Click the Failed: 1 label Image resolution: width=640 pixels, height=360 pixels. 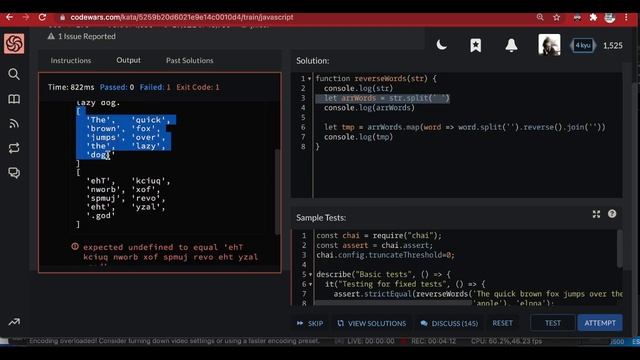(x=155, y=87)
